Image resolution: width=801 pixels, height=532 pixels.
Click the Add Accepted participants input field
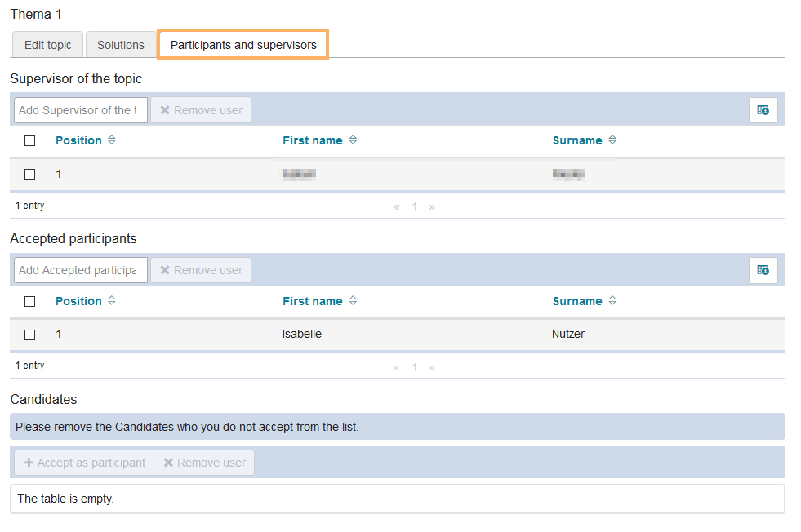click(80, 270)
